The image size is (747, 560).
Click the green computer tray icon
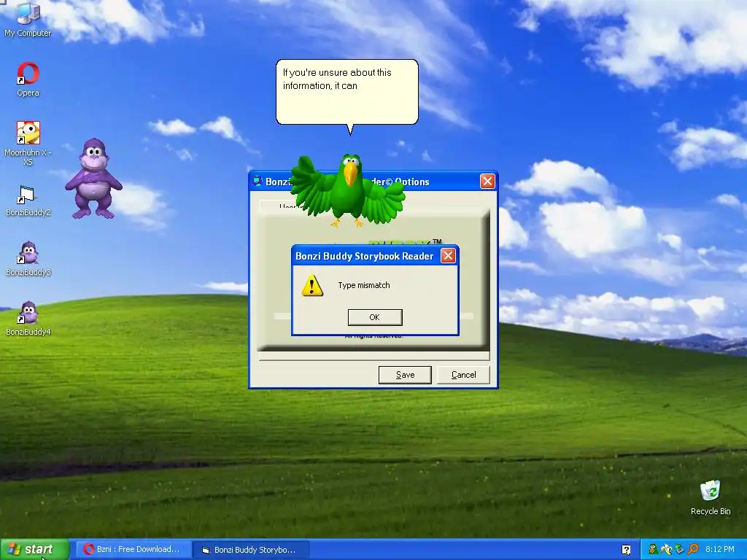click(680, 549)
